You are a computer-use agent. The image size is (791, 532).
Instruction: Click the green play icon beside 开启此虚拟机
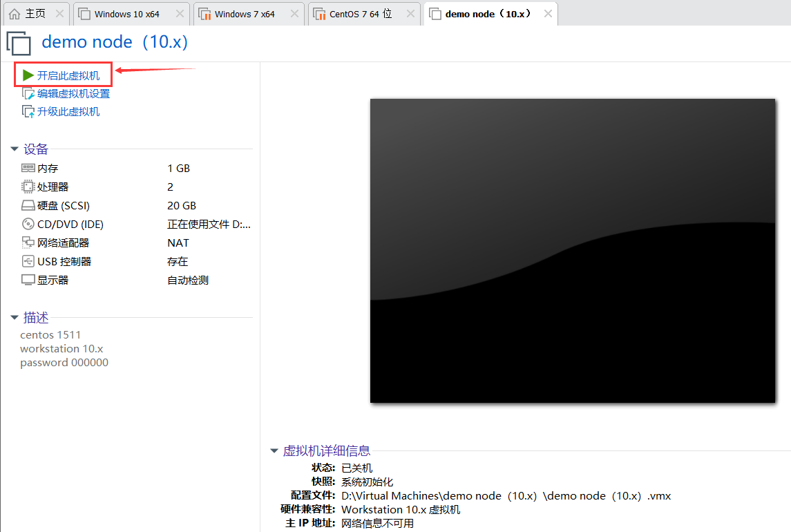click(x=28, y=75)
